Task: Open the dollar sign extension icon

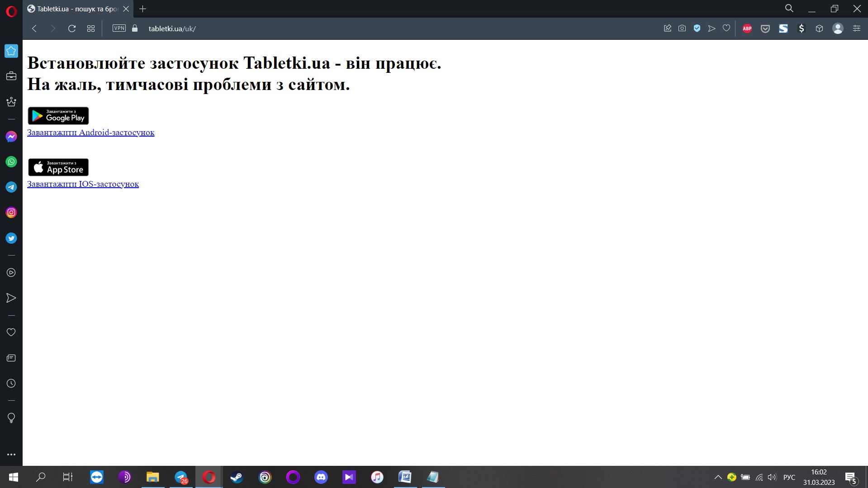Action: [x=802, y=28]
